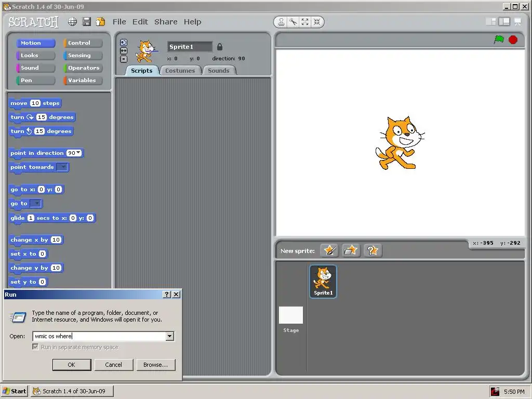Screen dimensions: 532x399
Task: Open the Run dialog Open combo dropdown
Action: (170, 336)
